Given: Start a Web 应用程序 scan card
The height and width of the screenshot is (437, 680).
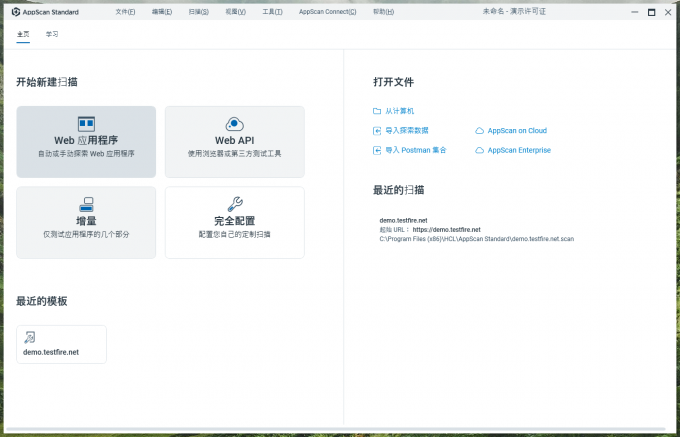Looking at the screenshot, I should pyautogui.click(x=86, y=142).
